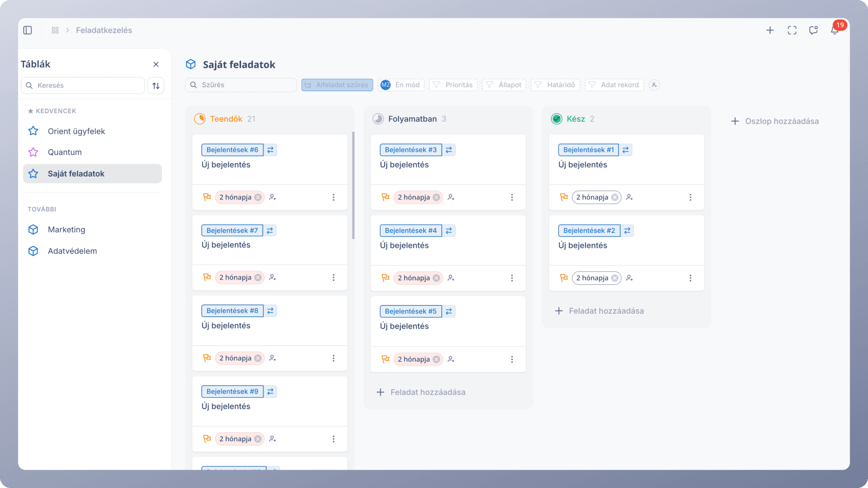Click swap icon next to Bejelentések #9
Screen dimensions: 868x488
point(270,392)
